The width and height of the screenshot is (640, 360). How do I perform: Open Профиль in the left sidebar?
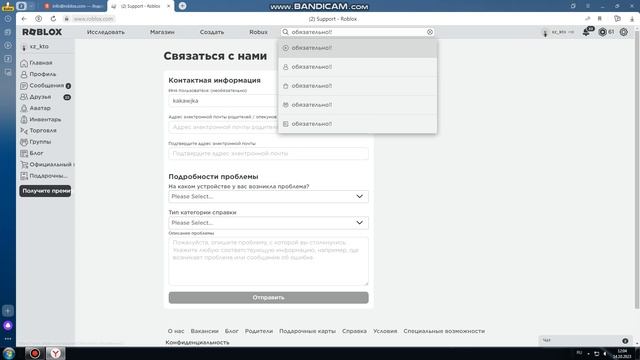(38, 74)
